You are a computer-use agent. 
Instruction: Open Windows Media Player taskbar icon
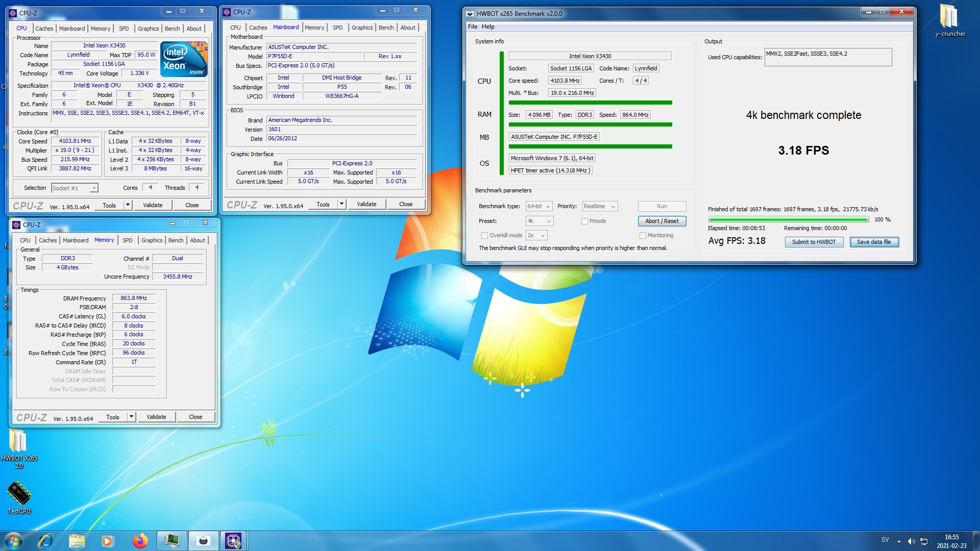point(107,541)
